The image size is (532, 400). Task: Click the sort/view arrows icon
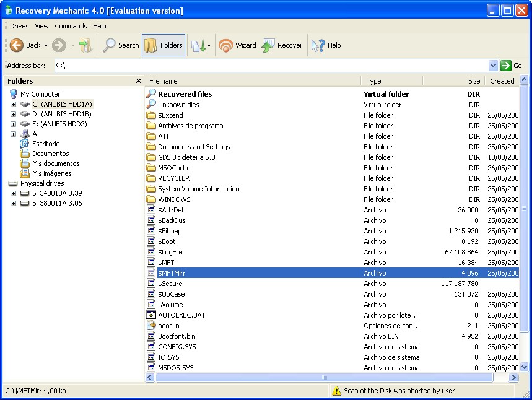(x=198, y=45)
